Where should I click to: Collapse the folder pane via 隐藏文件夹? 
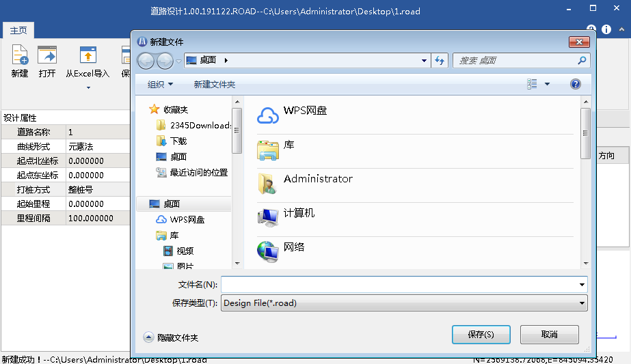click(x=172, y=337)
